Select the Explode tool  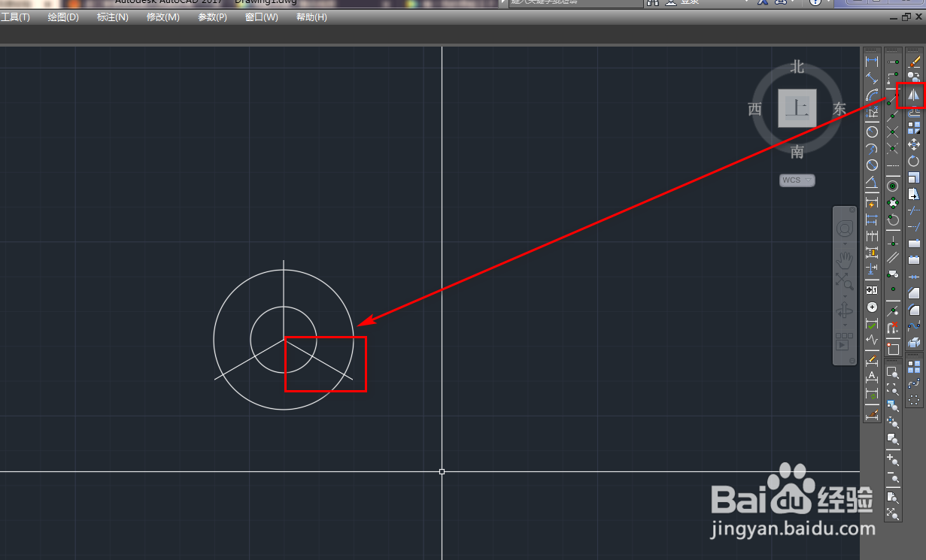914,343
